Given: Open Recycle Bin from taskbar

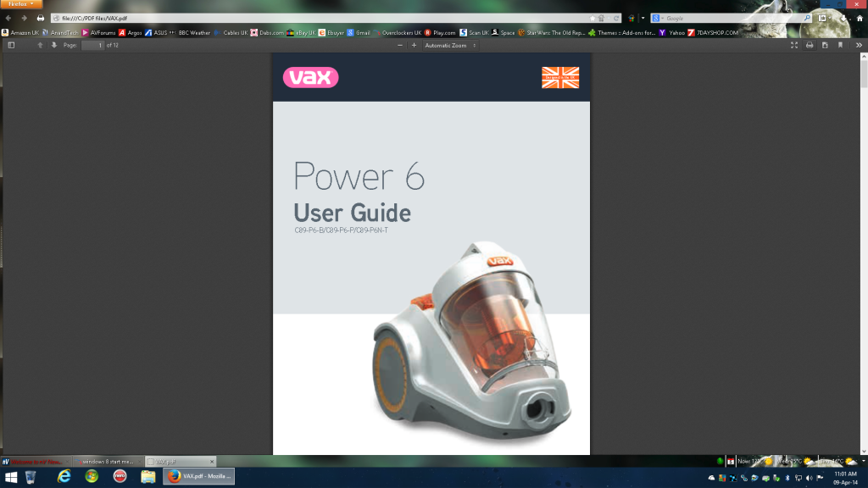Looking at the screenshot, I should click(x=31, y=476).
